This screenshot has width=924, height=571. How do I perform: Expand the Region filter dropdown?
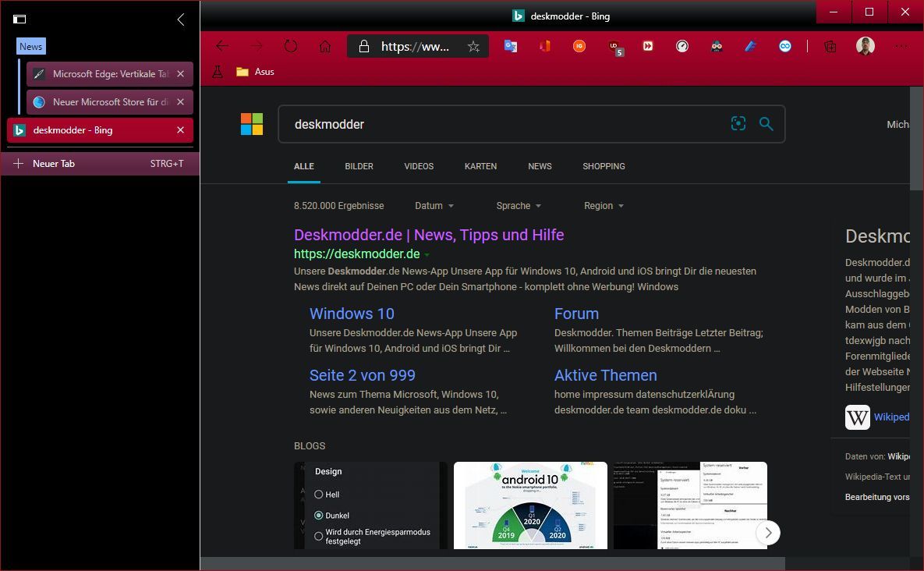(x=604, y=206)
